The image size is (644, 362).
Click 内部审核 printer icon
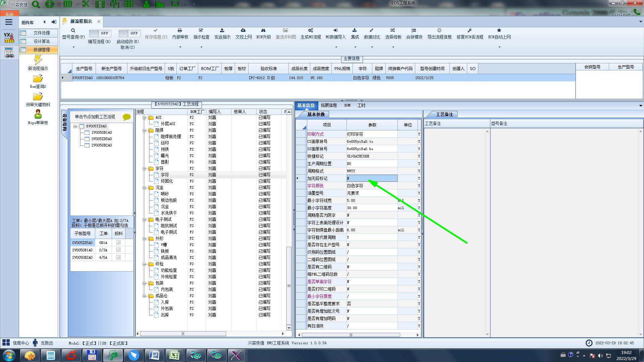point(180,31)
